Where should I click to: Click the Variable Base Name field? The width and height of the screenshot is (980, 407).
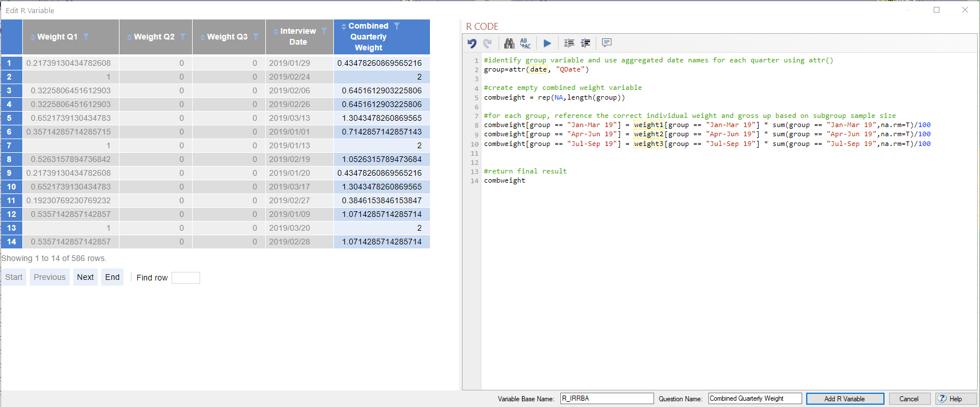pos(606,398)
